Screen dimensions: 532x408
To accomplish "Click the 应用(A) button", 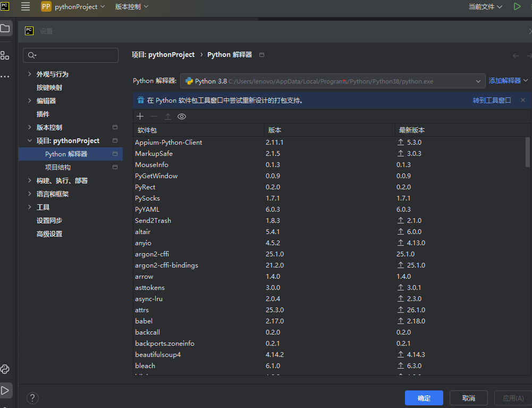I will click(x=513, y=398).
